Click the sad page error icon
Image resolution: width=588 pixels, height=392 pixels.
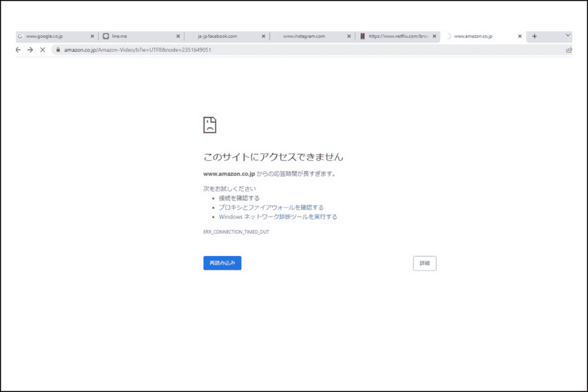click(210, 125)
